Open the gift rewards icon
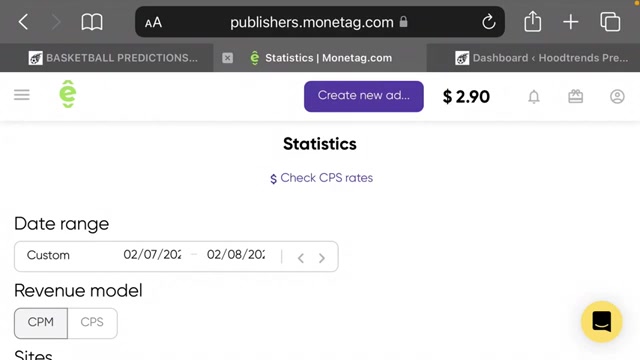 pos(576,96)
